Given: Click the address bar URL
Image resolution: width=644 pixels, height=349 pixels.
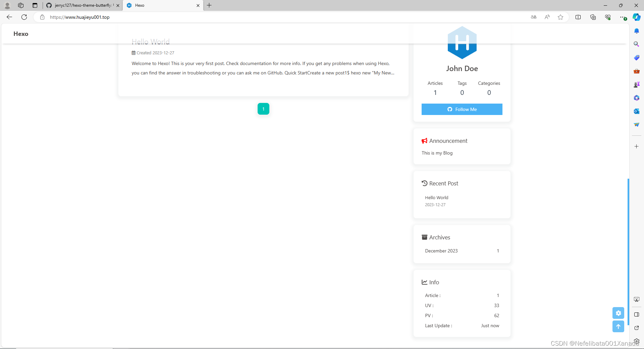Looking at the screenshot, I should pos(80,17).
